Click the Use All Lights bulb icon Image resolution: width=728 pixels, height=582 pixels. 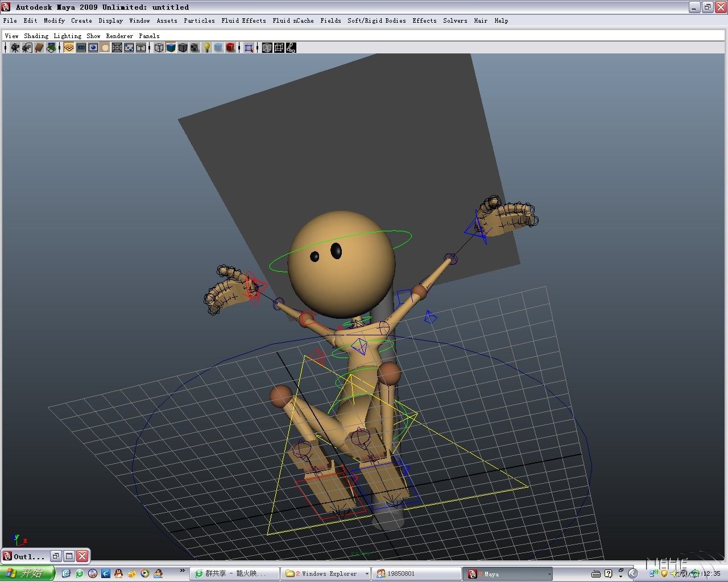(207, 48)
